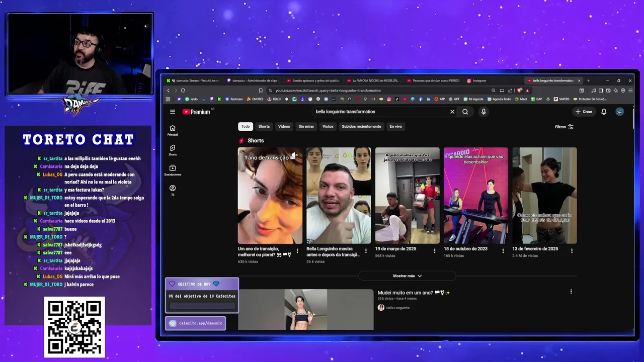This screenshot has width=644, height=362.
Task: Open the VAPERS bookmark
Action: 561,99
